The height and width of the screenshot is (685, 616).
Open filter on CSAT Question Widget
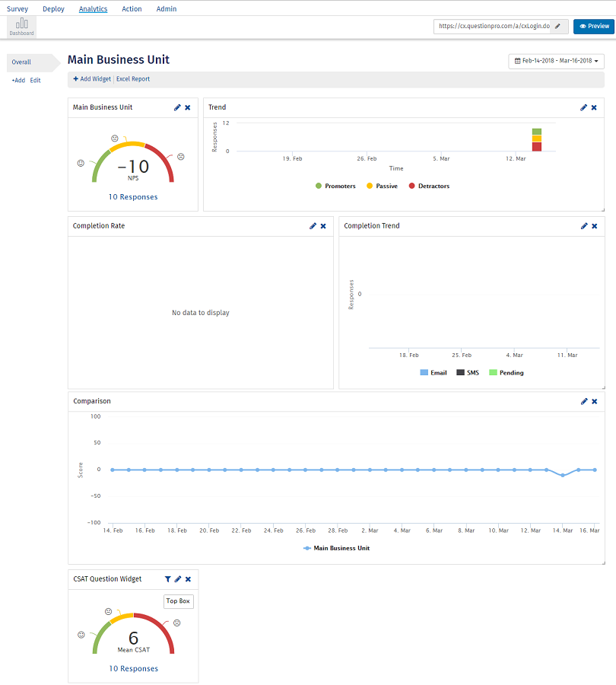168,579
